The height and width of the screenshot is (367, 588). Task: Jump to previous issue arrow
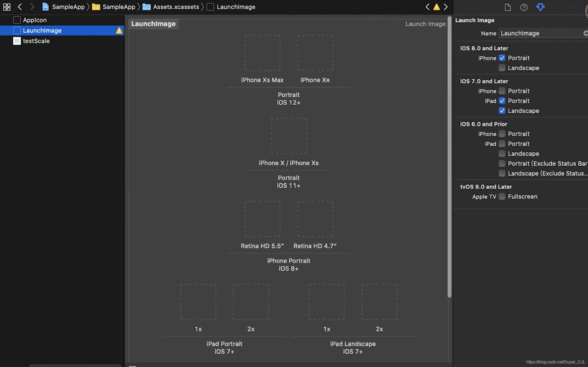(x=427, y=7)
